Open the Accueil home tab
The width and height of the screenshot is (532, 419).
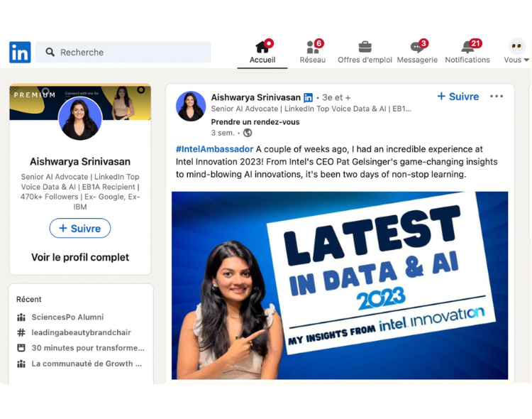pyautogui.click(x=262, y=48)
